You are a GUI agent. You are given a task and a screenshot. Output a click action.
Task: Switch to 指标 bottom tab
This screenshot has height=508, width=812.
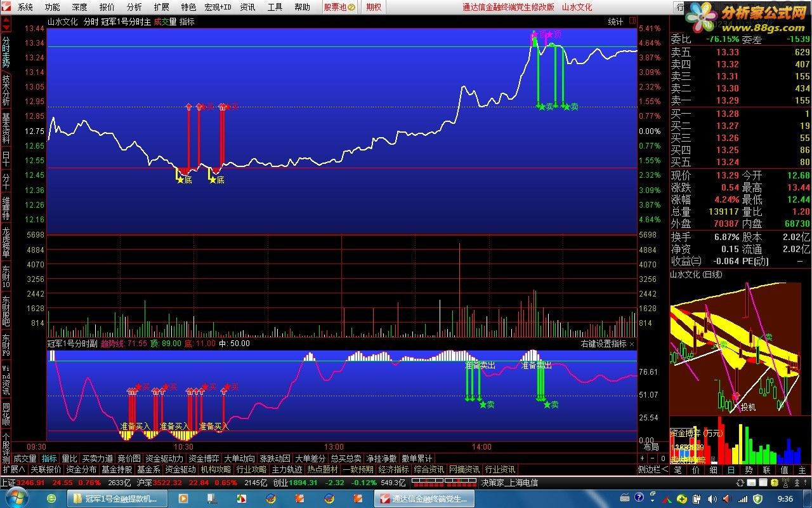(49, 458)
